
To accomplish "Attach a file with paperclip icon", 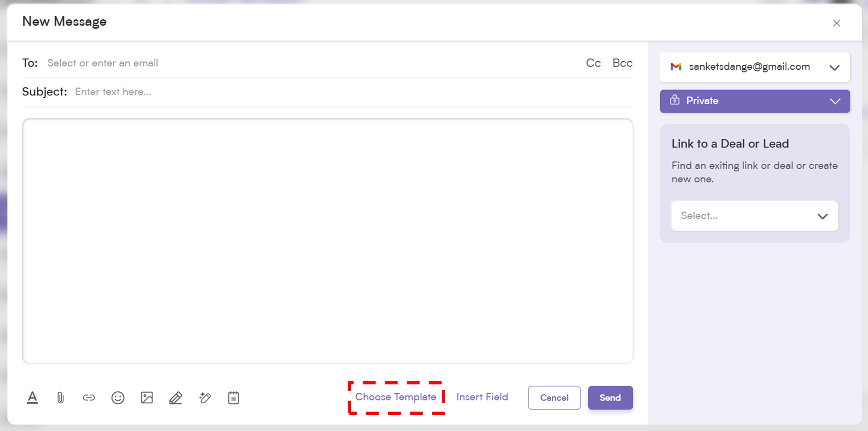I will click(x=61, y=398).
